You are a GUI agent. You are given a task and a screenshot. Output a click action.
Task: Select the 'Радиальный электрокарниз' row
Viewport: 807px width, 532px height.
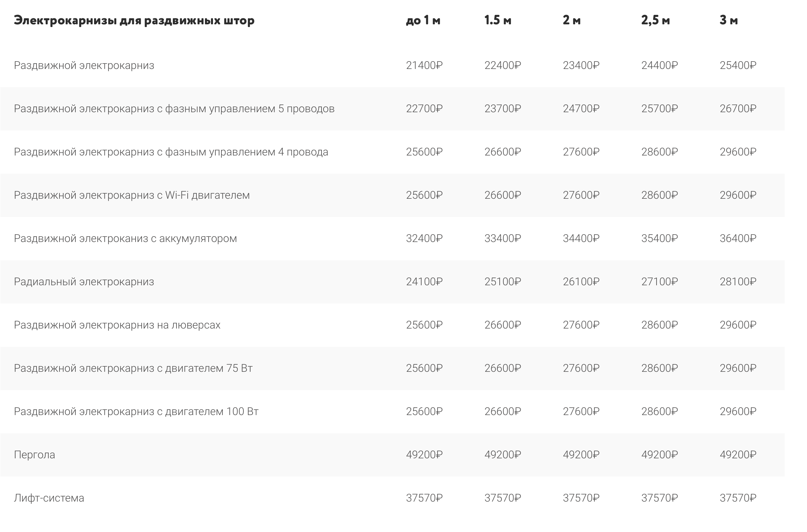[x=392, y=282]
